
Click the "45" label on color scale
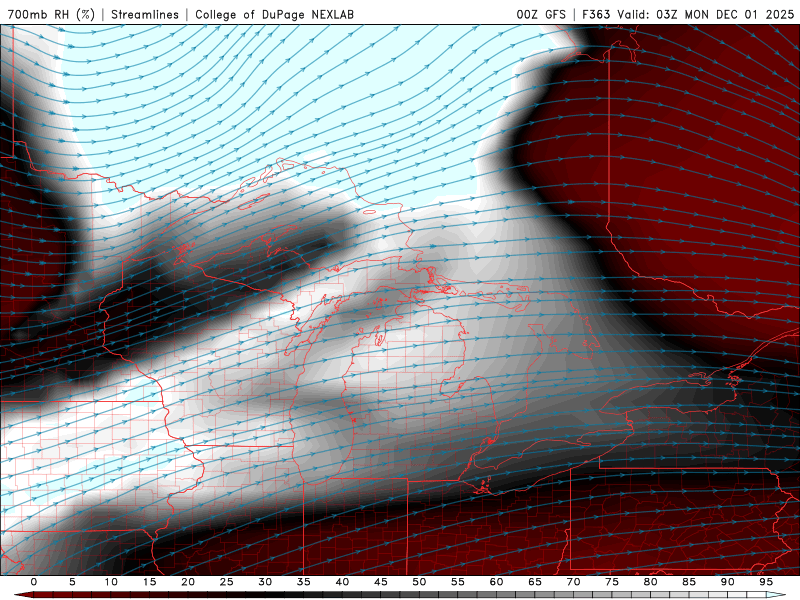pos(381,582)
